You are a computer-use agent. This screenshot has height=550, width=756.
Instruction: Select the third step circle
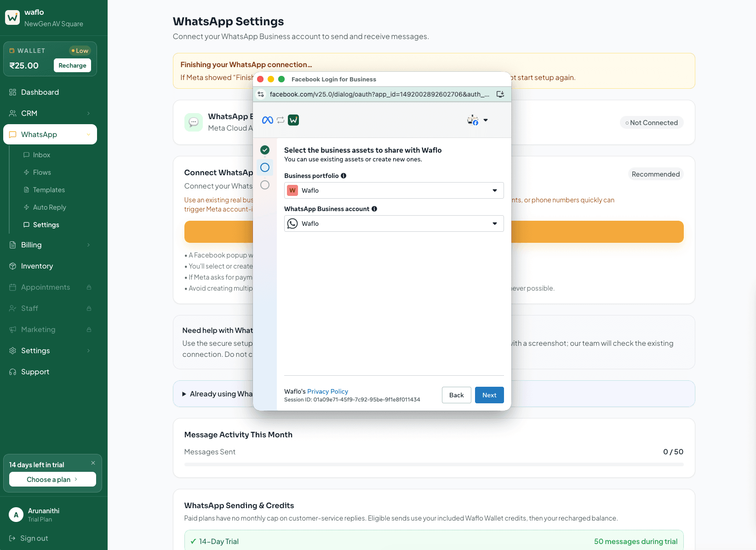[x=265, y=185]
